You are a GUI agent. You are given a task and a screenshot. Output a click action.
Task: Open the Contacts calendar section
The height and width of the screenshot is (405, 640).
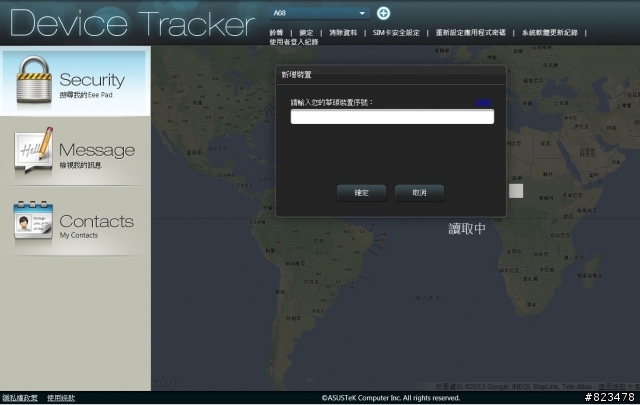coord(74,223)
